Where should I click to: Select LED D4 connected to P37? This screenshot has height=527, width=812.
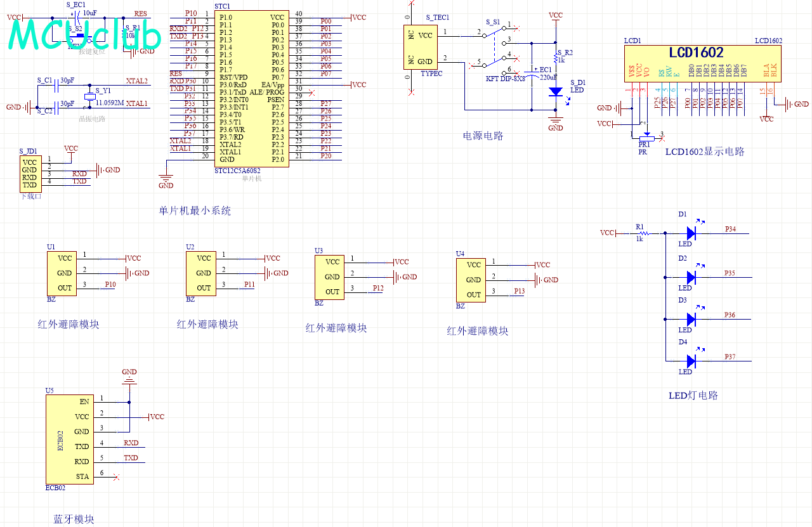point(691,361)
